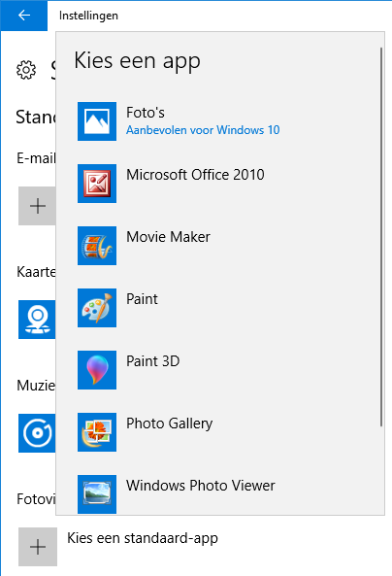Click the 'Microsoft Office 2010' label

click(195, 175)
